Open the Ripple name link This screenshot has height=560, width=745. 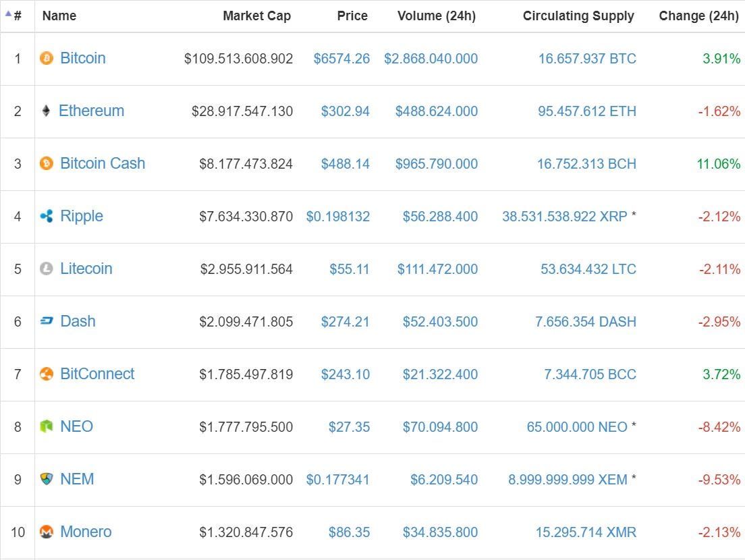click(x=82, y=217)
